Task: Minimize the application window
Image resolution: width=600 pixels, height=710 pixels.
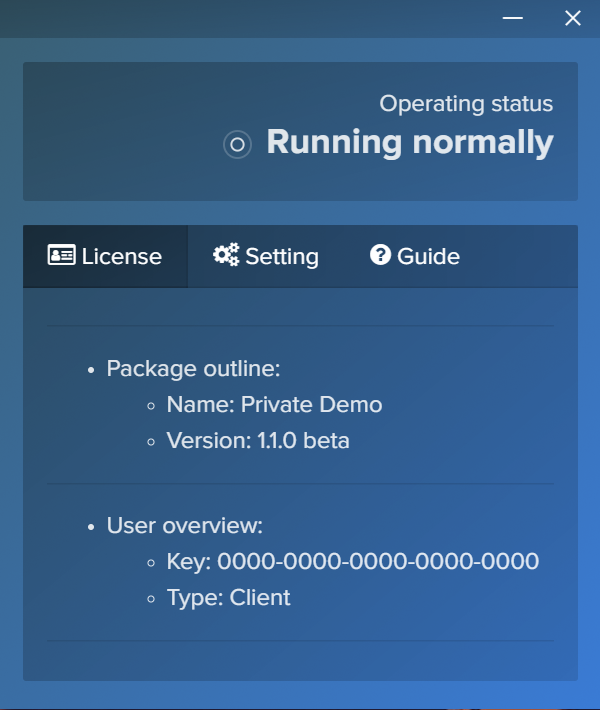Action: tap(513, 18)
